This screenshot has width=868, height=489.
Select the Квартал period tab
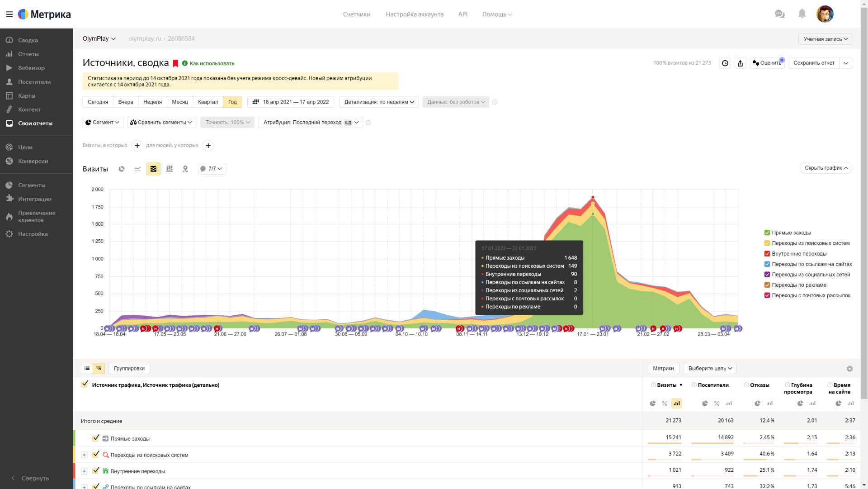tap(208, 102)
